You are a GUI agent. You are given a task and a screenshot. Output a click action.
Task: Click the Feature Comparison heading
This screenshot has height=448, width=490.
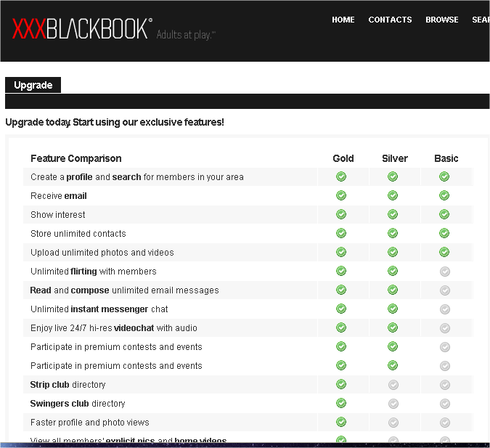tap(76, 158)
